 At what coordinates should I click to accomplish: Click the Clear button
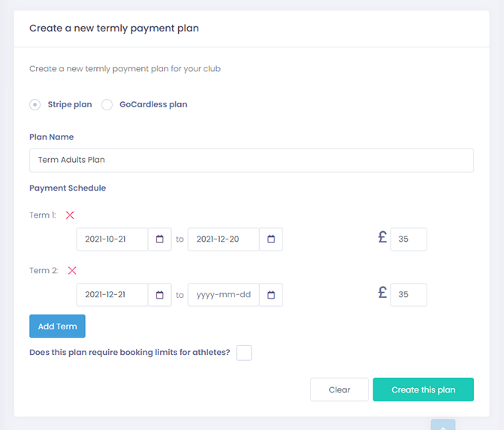(x=340, y=389)
